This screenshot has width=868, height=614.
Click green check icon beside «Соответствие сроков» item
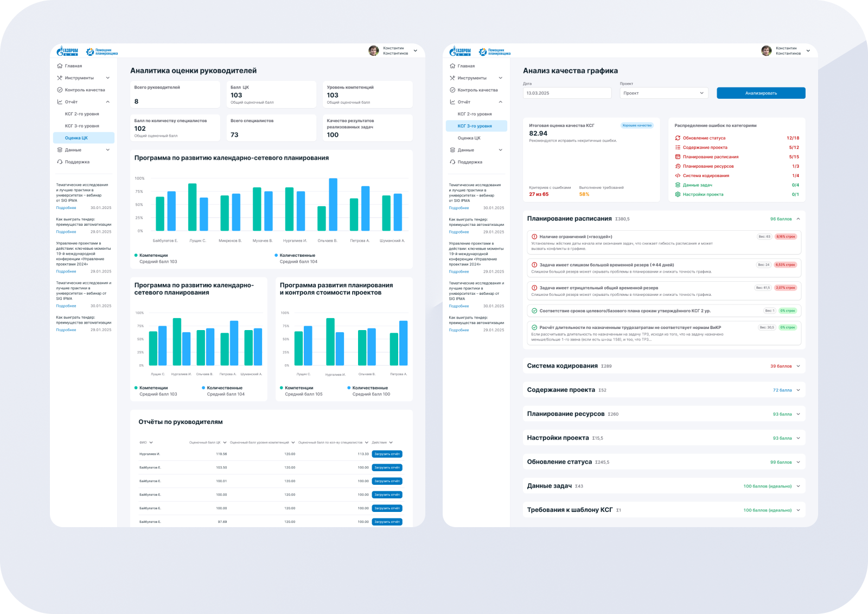pos(534,311)
